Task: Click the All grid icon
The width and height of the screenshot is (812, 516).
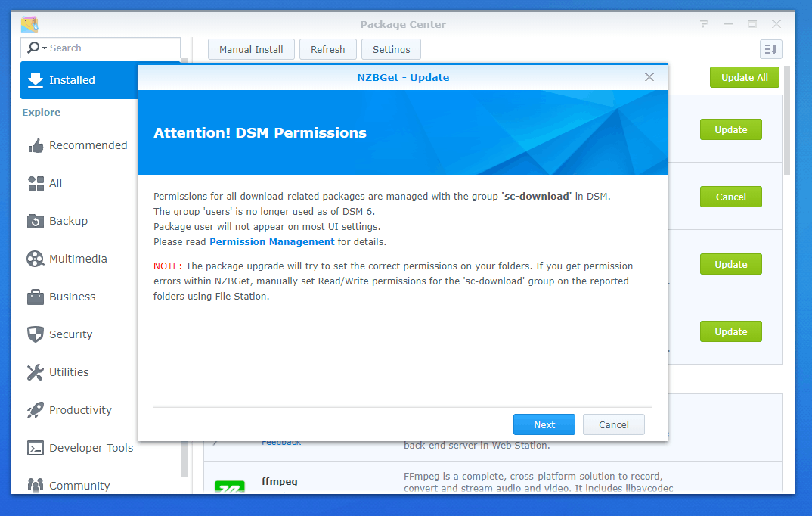Action: pos(36,183)
